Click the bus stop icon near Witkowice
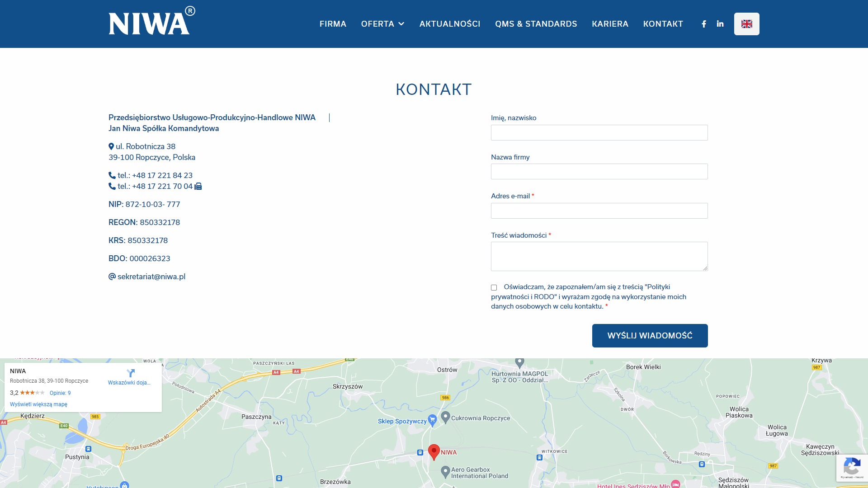This screenshot has width=868, height=488. point(539,458)
